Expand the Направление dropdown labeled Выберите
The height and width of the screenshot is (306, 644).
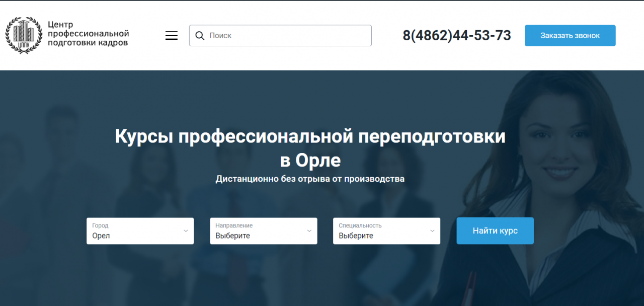(x=263, y=231)
